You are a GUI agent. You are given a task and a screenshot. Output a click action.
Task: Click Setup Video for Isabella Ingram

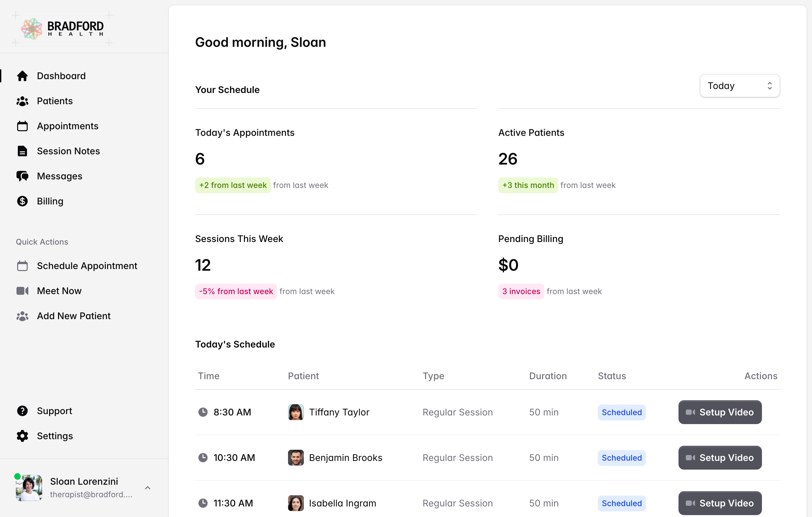pos(720,503)
